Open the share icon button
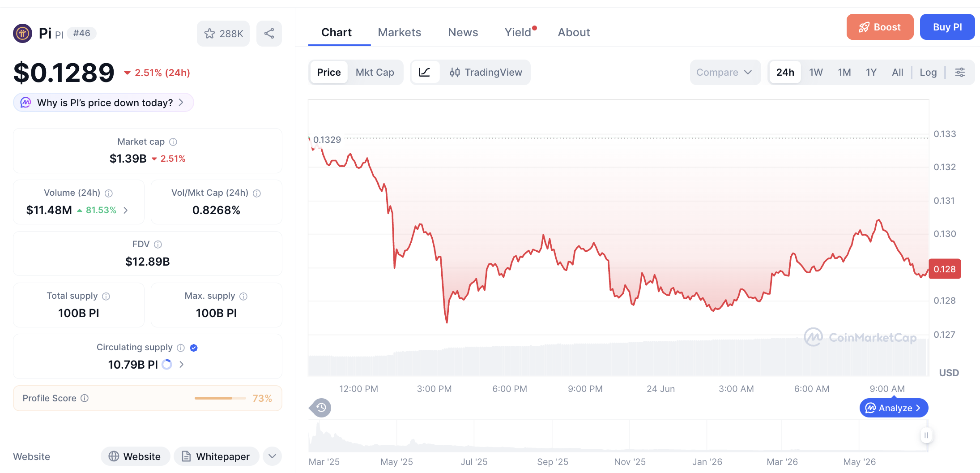The height and width of the screenshot is (473, 980). tap(269, 34)
